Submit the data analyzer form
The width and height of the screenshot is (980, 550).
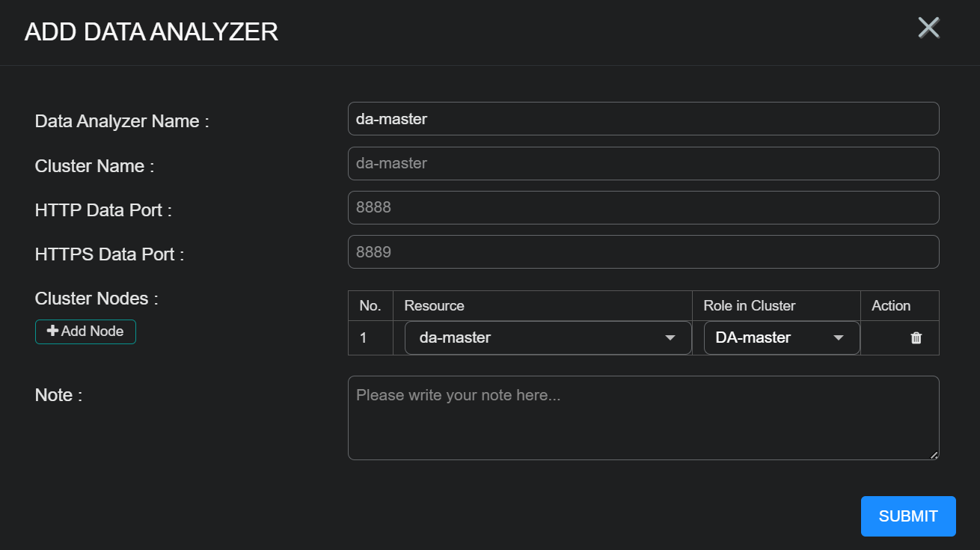907,516
